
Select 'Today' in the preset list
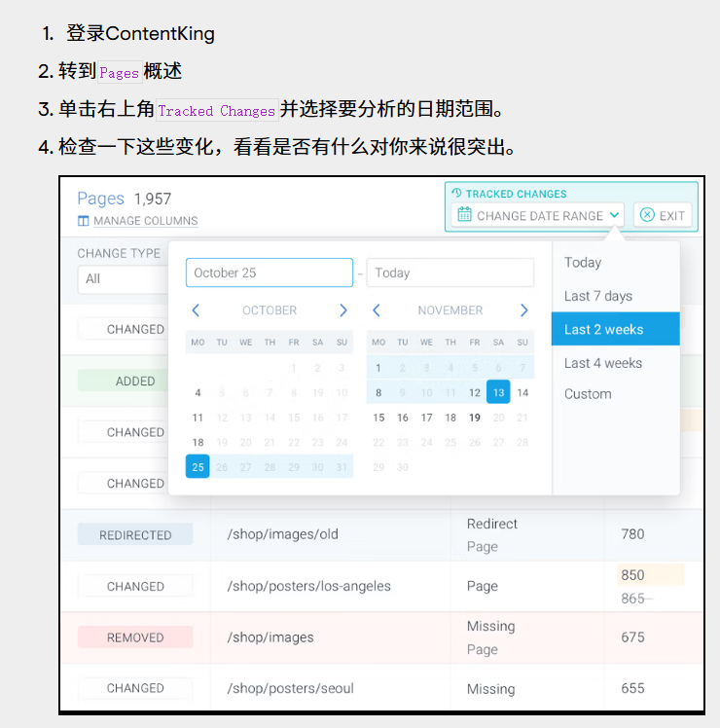click(583, 263)
